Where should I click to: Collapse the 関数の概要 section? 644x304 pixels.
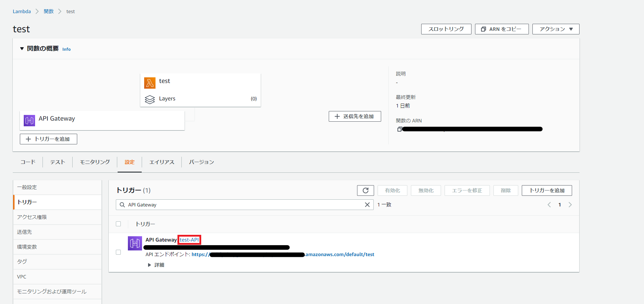pyautogui.click(x=22, y=49)
